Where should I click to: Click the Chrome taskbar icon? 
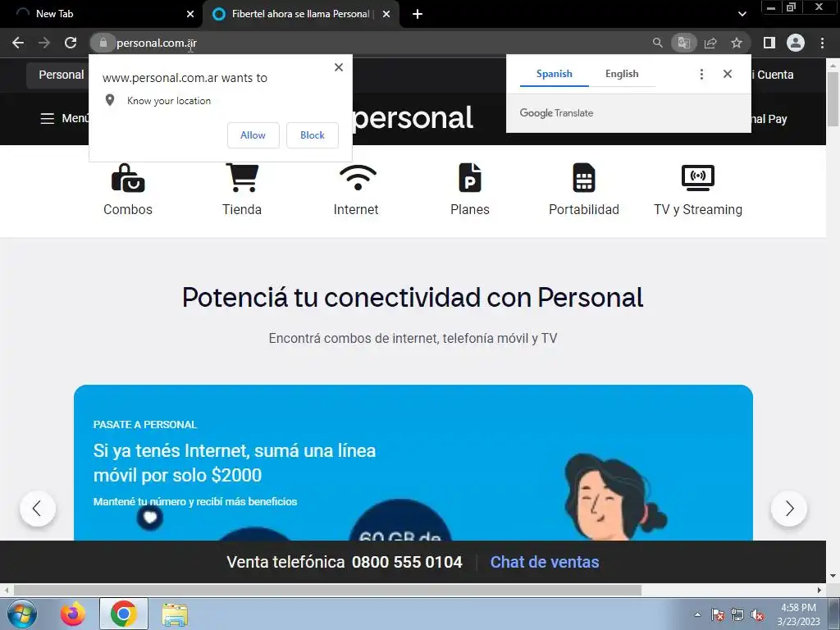124,614
